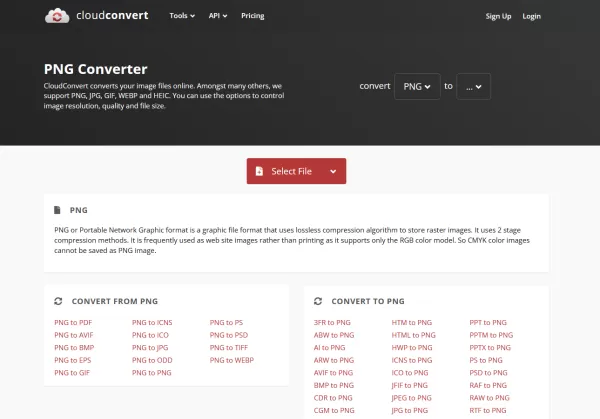
Task: Open the JPEG to PNG link
Action: 411,398
